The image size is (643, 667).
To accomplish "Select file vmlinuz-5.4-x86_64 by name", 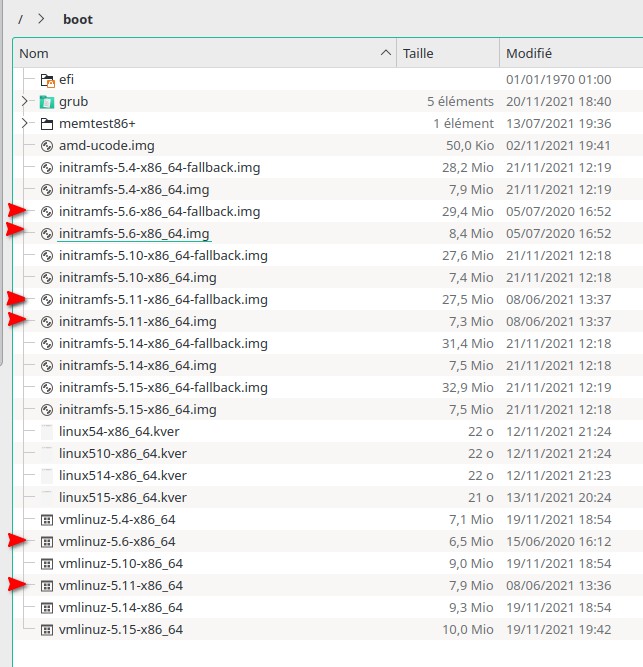I will 117,520.
